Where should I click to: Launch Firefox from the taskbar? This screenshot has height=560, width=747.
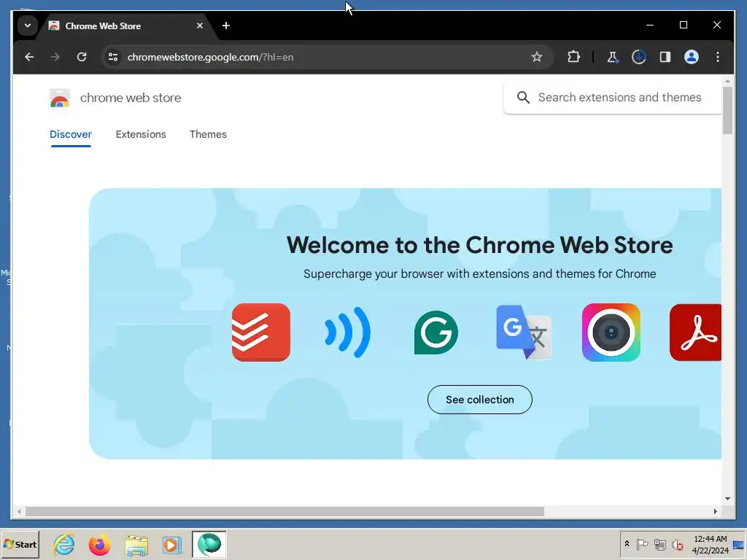coord(99,544)
